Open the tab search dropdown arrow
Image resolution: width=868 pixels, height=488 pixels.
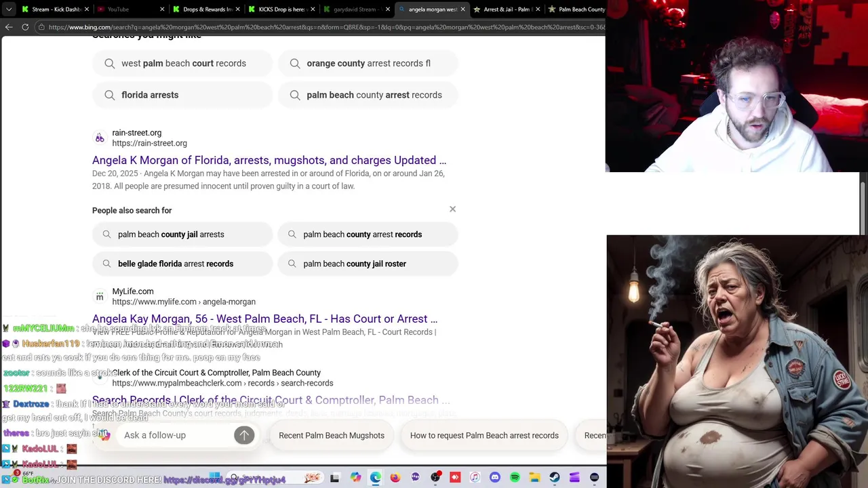pyautogui.click(x=9, y=9)
